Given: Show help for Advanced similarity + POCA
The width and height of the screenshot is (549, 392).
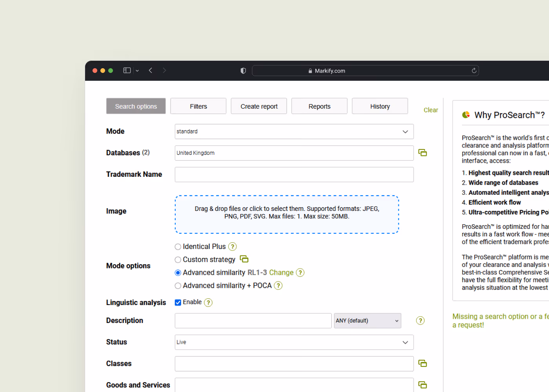Looking at the screenshot, I should pos(278,285).
